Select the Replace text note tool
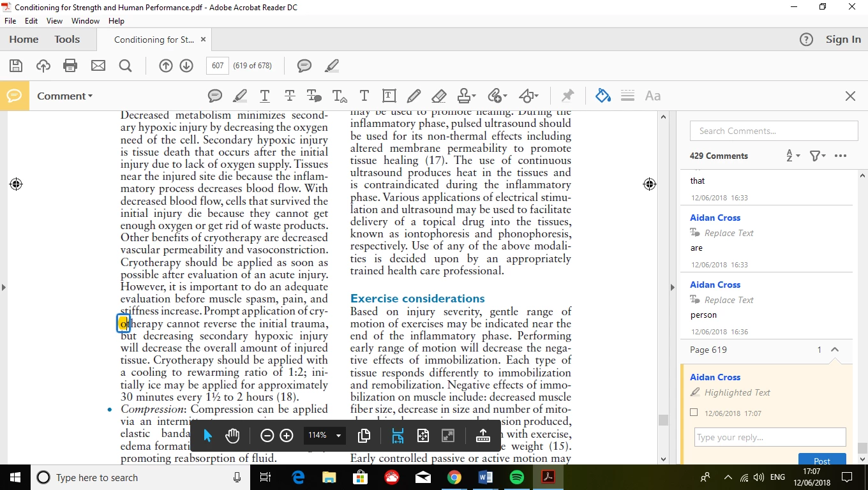Image resolution: width=868 pixels, height=490 pixels. 314,96
